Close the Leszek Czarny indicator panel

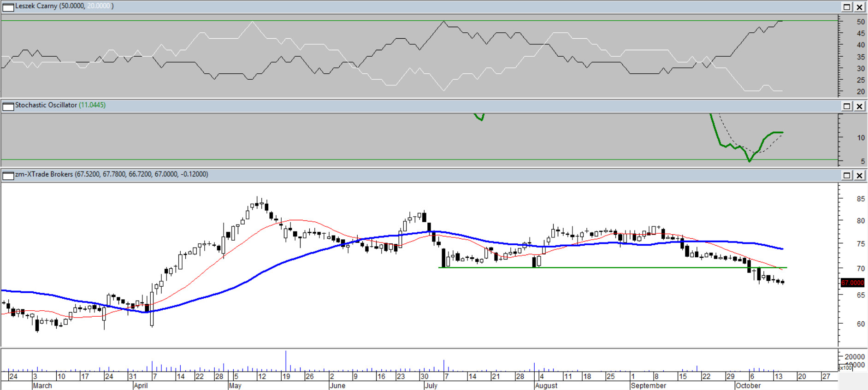(860, 7)
